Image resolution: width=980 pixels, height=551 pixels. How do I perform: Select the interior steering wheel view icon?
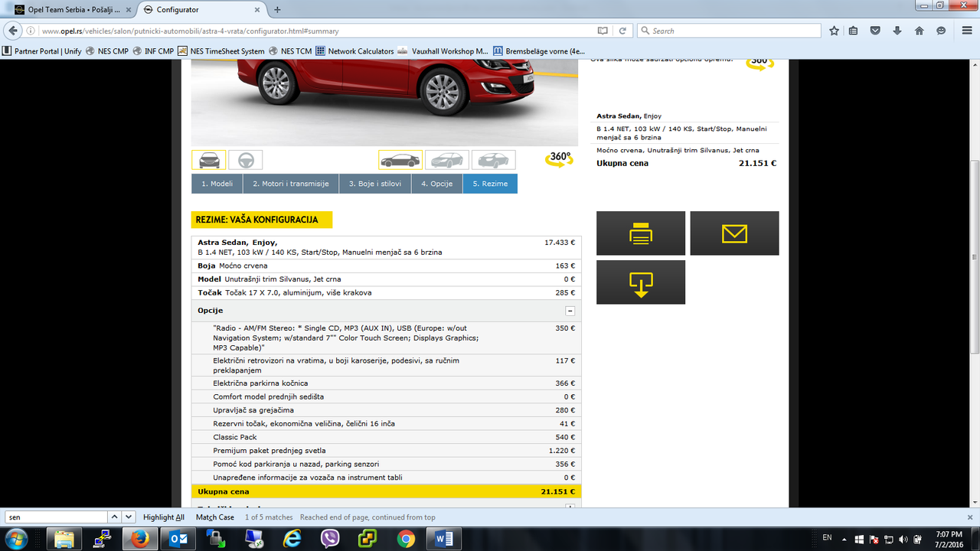click(246, 160)
